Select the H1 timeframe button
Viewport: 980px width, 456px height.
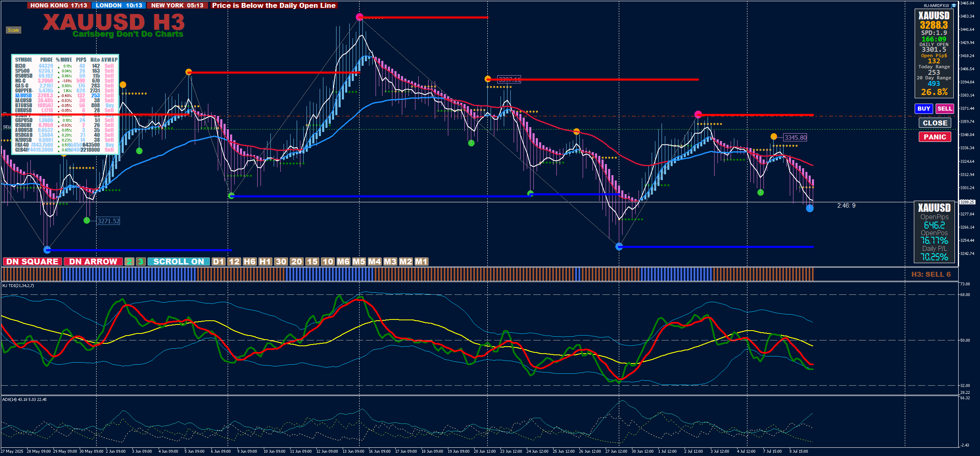[265, 262]
